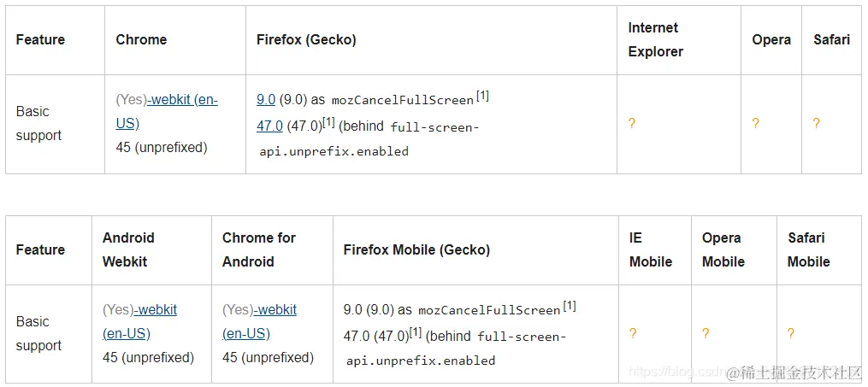Click footnote [1] after desktop mozCancelFullScreen
This screenshot has width=868, height=387.
click(x=482, y=96)
